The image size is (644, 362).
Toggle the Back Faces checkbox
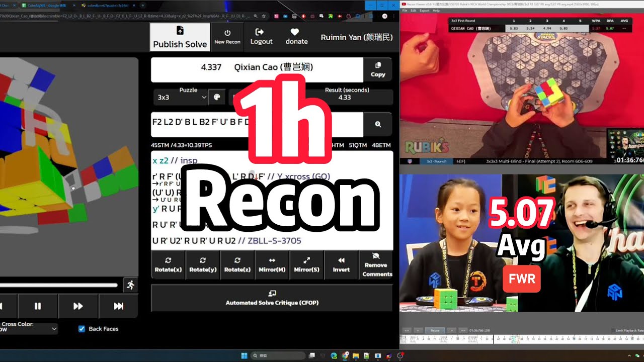click(82, 329)
